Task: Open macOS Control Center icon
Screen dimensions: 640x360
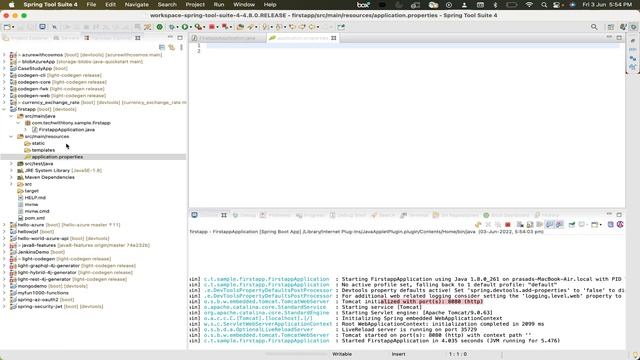Action: 556,4
